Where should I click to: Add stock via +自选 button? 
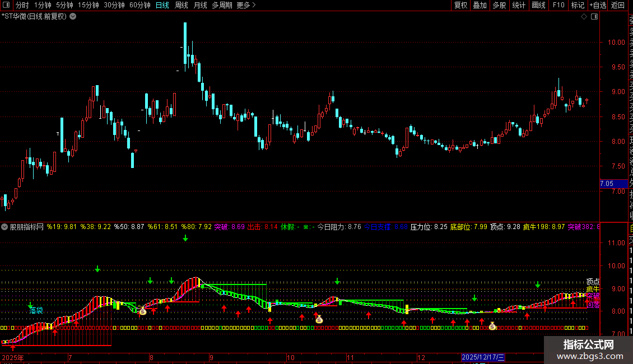pos(598,5)
